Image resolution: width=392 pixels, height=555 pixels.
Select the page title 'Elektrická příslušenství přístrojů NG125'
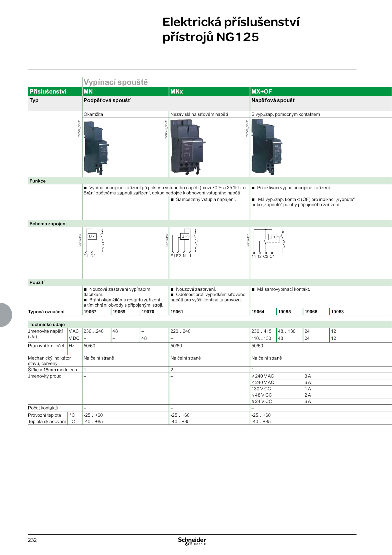coord(231,30)
